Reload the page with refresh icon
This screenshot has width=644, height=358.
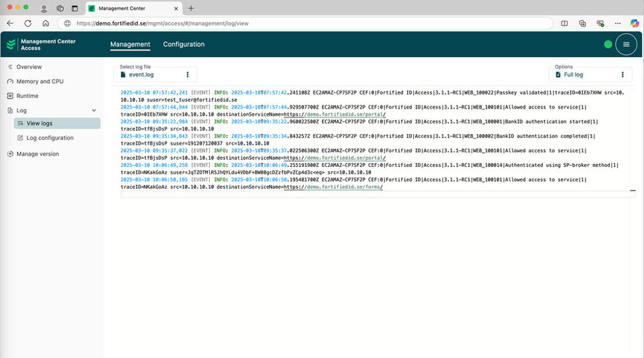tap(28, 23)
